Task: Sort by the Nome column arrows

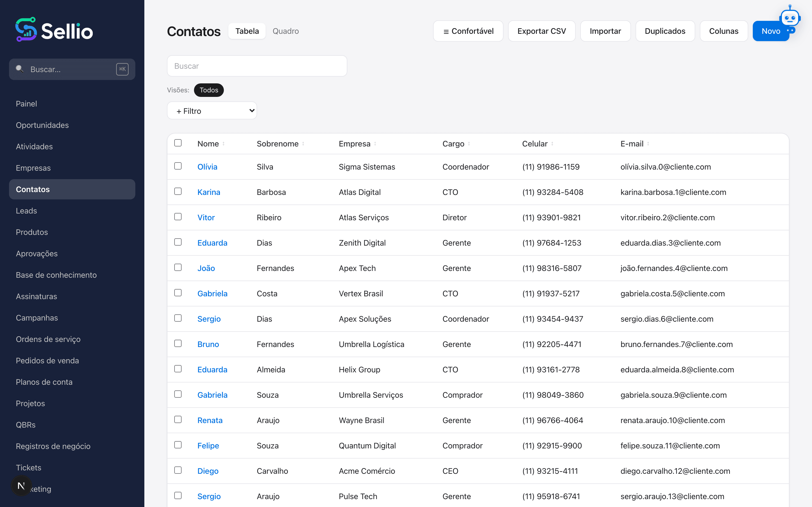Action: tap(224, 144)
